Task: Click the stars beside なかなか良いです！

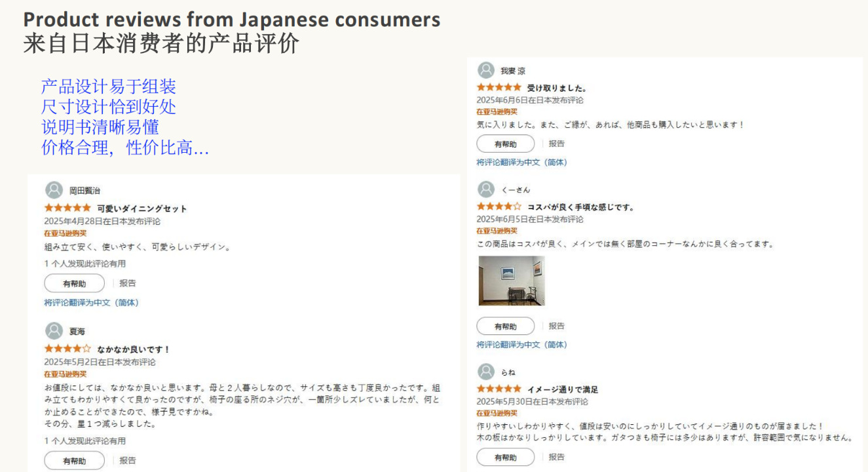Action: point(67,349)
